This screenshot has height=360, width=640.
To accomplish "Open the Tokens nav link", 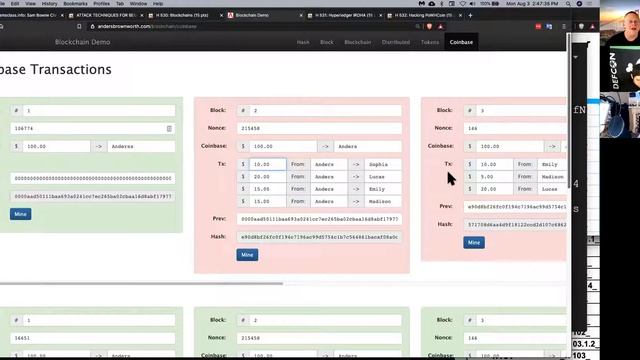I will [430, 42].
